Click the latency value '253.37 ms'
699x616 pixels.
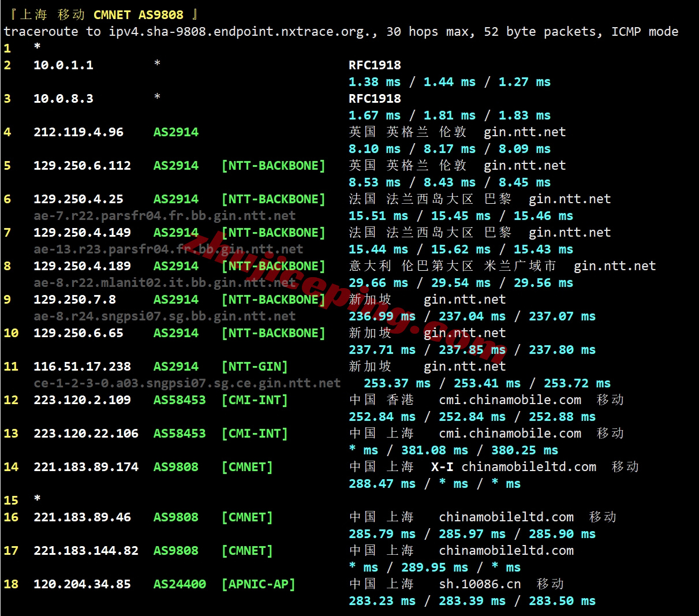tap(397, 383)
